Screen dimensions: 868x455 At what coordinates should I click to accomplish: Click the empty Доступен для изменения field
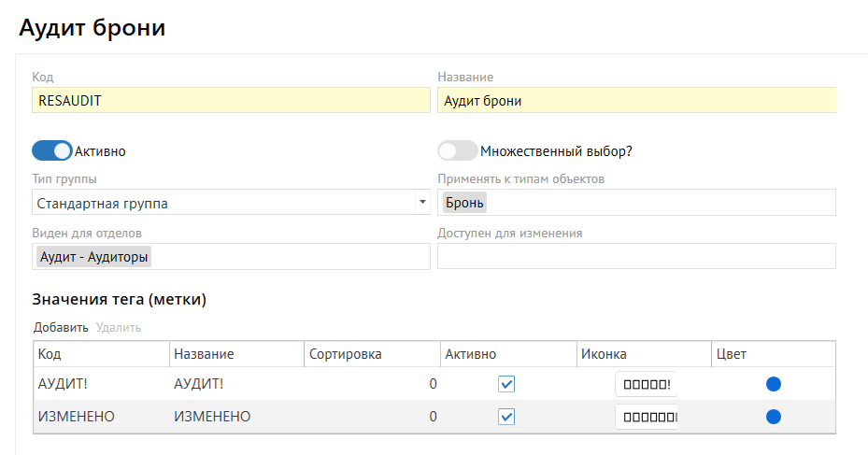coord(636,256)
